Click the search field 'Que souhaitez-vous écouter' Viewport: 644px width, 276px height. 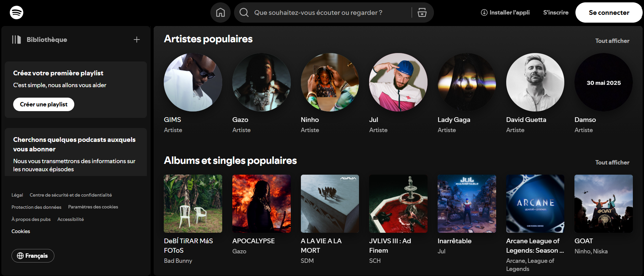pos(318,12)
